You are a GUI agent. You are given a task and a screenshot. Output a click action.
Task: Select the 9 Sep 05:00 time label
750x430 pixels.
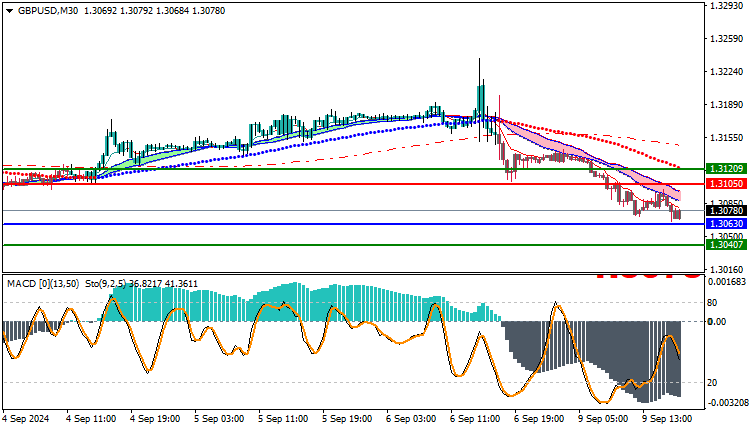coord(603,419)
